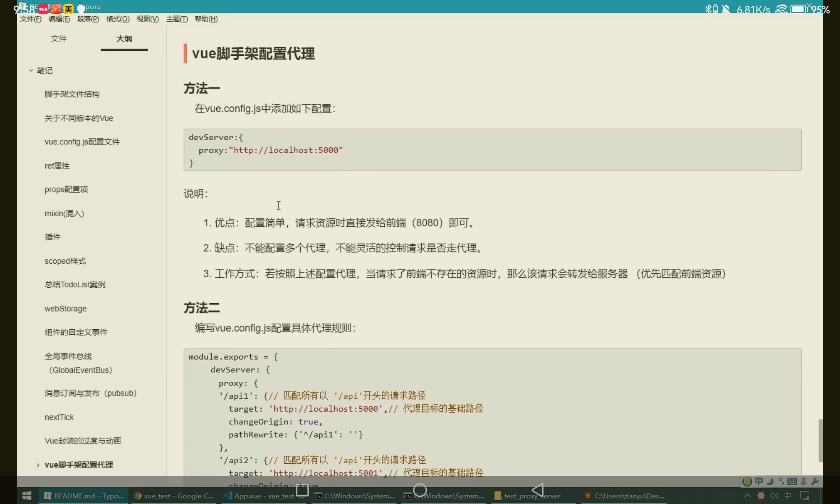Switch to the 文件 sidebar tab
840x504 pixels.
click(x=58, y=39)
